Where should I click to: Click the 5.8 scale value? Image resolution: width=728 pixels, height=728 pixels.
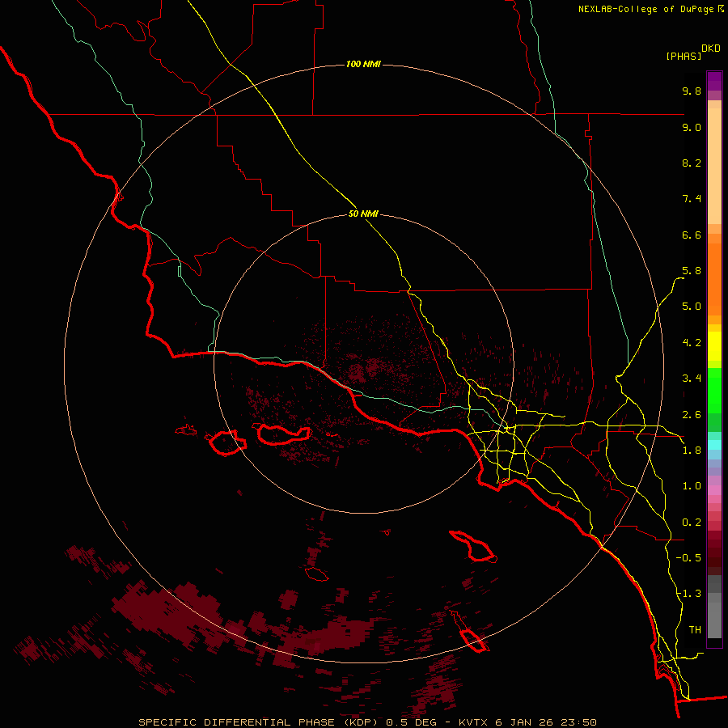pos(692,271)
